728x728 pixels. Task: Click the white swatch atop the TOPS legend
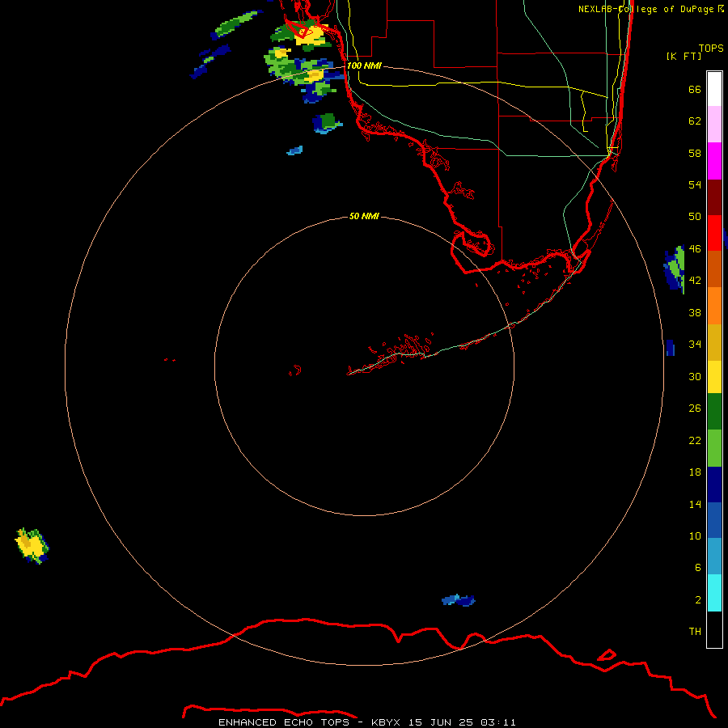click(x=714, y=89)
